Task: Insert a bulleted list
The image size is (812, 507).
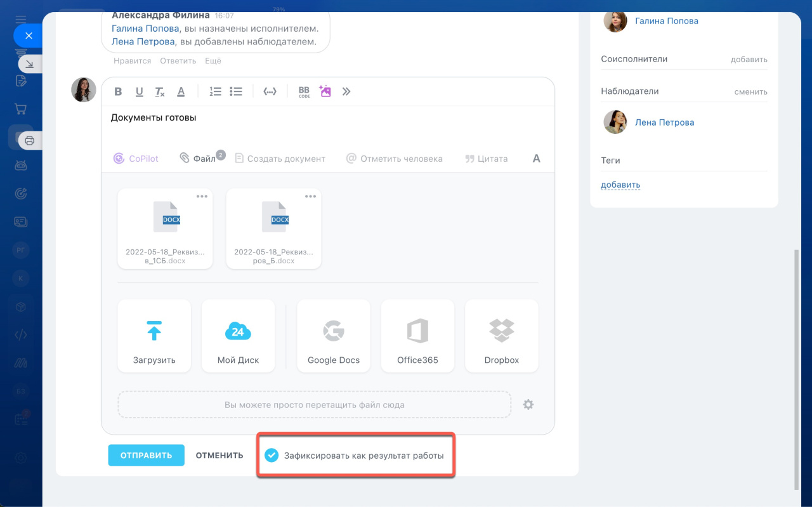Action: (x=236, y=91)
